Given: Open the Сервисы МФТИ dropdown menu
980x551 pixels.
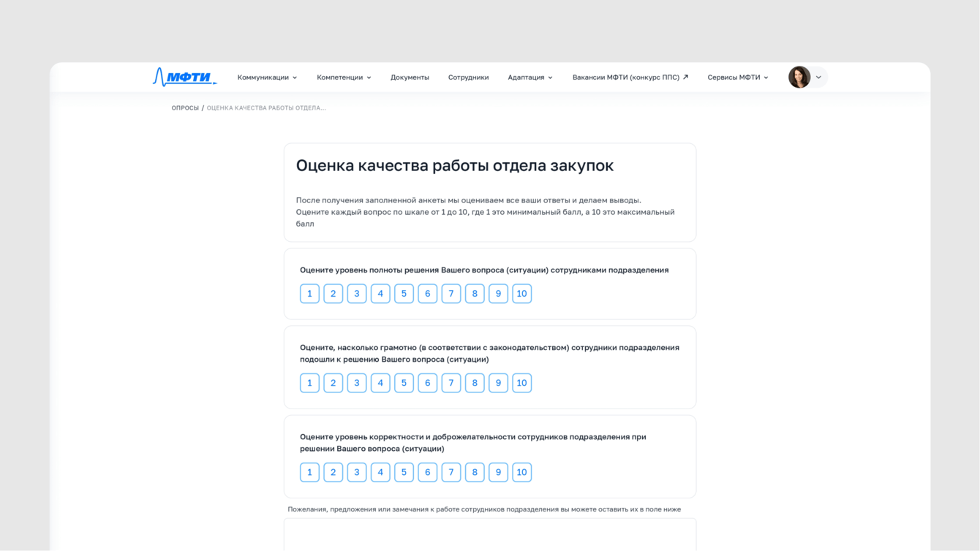Looking at the screenshot, I should (x=738, y=77).
